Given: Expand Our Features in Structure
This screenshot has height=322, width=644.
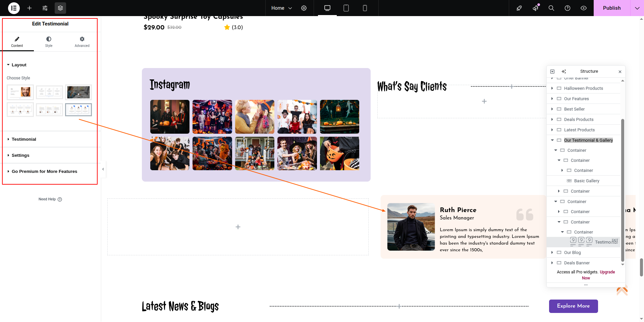Looking at the screenshot, I should pos(552,99).
